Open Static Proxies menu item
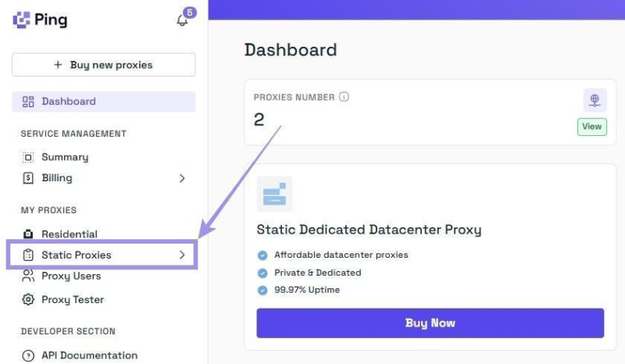 click(77, 255)
